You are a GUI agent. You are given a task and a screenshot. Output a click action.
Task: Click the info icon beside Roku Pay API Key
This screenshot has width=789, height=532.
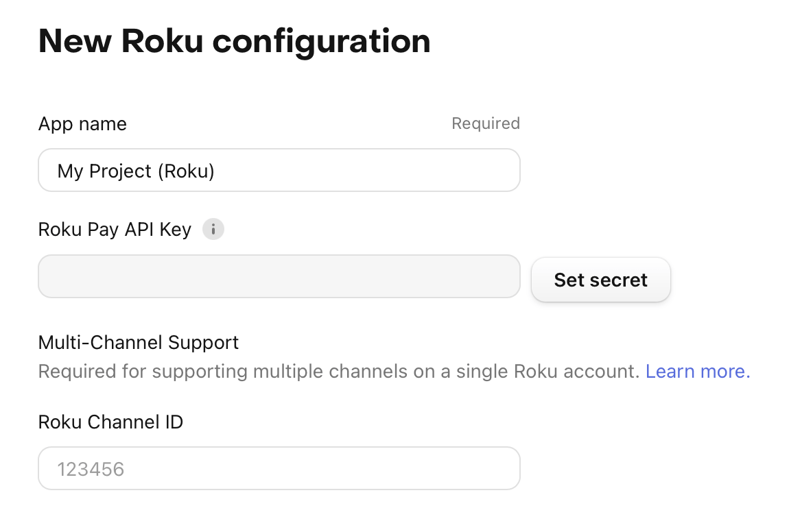click(x=213, y=229)
